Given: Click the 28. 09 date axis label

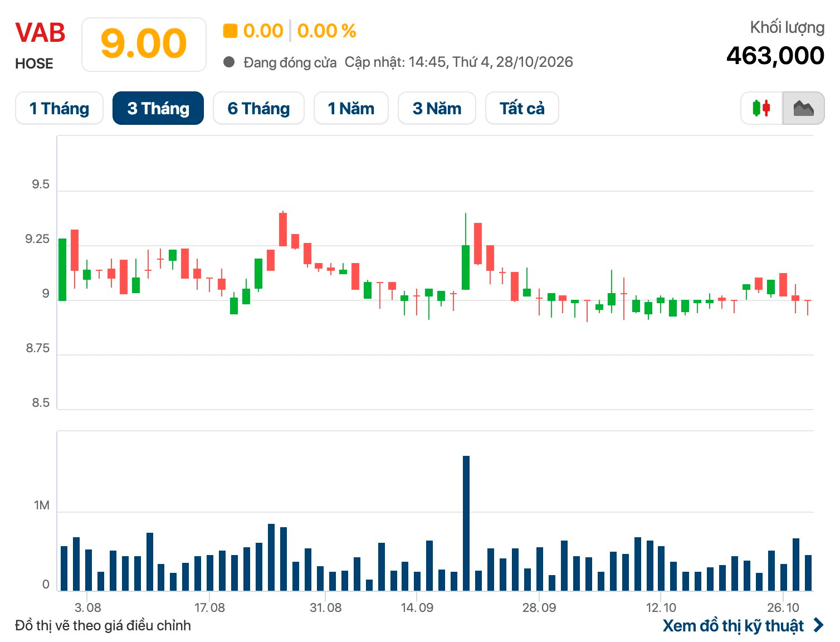Looking at the screenshot, I should (x=539, y=607).
